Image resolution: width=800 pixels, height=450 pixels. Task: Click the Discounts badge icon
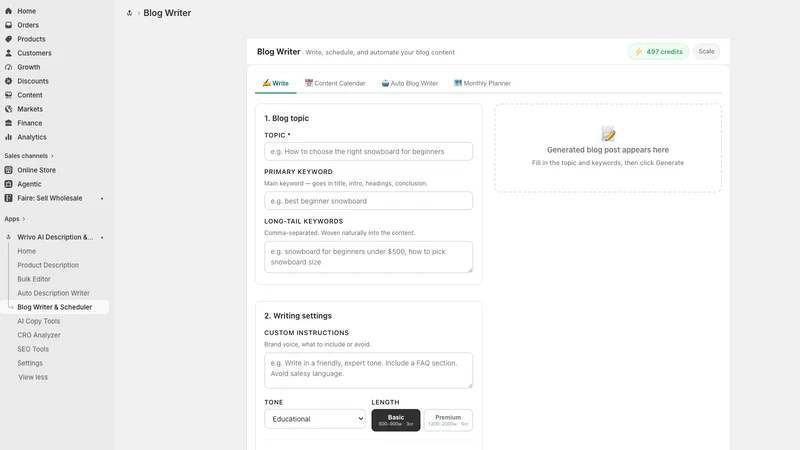[8, 81]
